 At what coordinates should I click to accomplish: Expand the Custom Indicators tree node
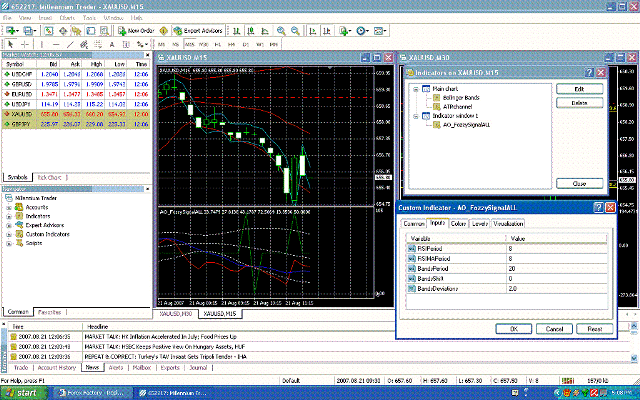9,234
